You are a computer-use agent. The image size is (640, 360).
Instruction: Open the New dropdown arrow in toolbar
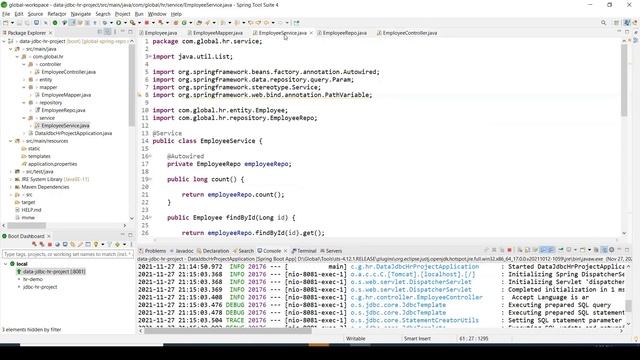(12, 22)
